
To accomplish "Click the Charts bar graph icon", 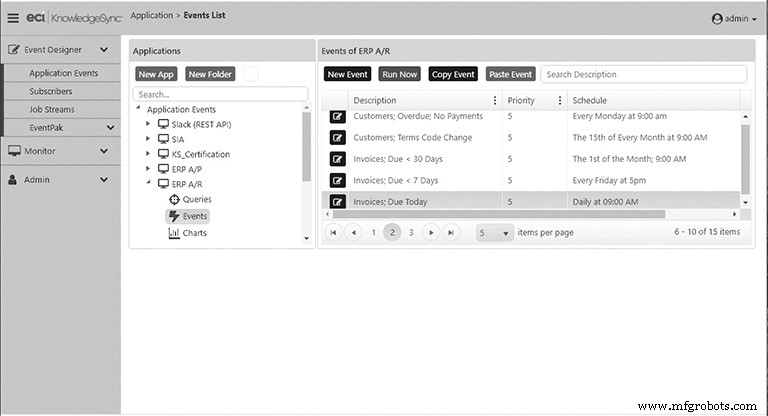I will coord(174,233).
